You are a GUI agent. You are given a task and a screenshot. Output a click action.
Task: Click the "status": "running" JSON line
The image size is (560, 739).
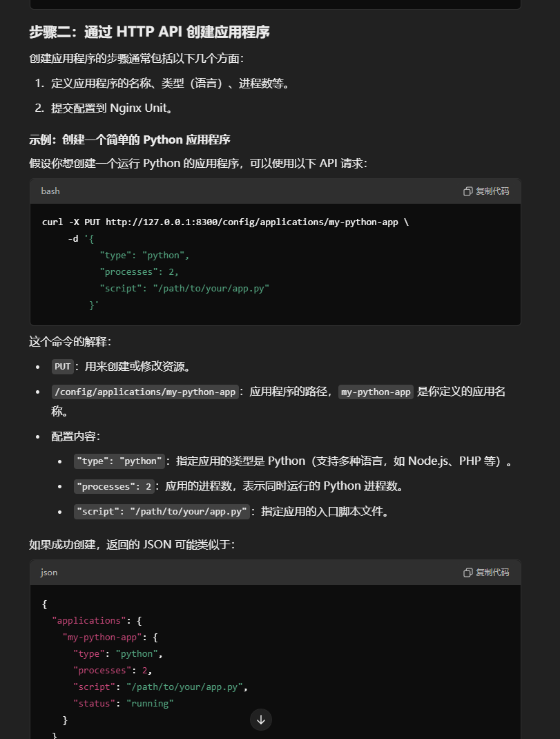pos(123,703)
